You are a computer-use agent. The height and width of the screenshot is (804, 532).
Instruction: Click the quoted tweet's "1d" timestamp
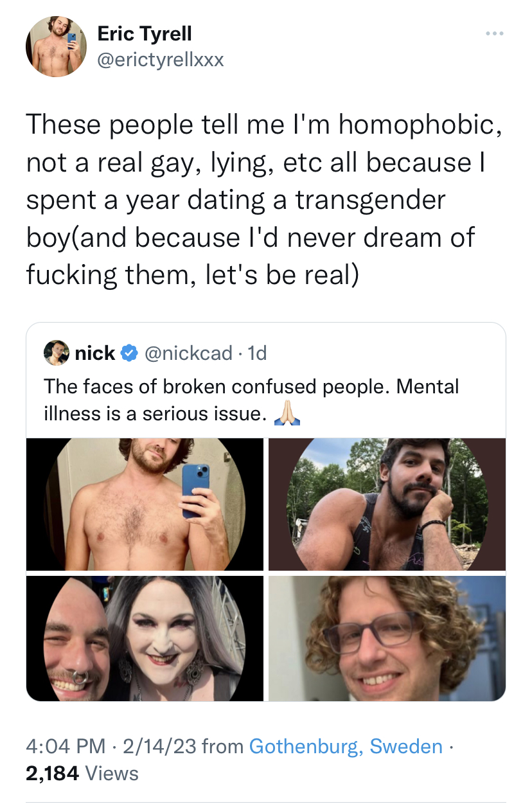coord(257,353)
